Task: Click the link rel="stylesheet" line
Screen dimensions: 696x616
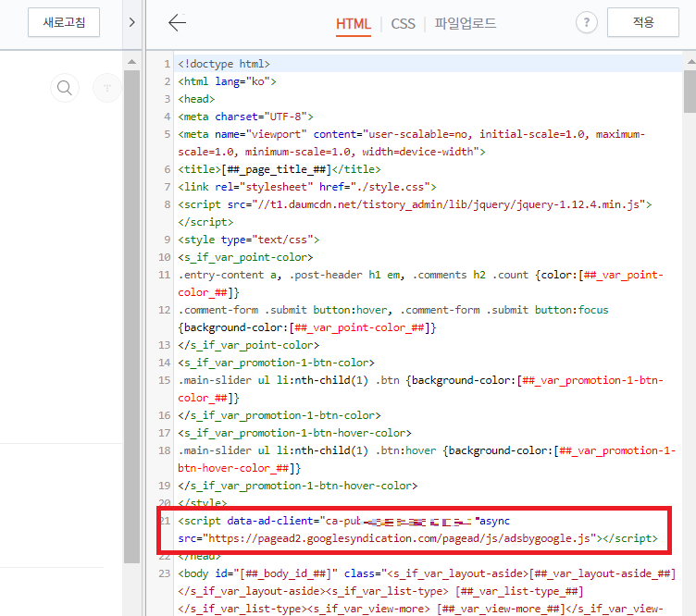Action: (x=307, y=187)
